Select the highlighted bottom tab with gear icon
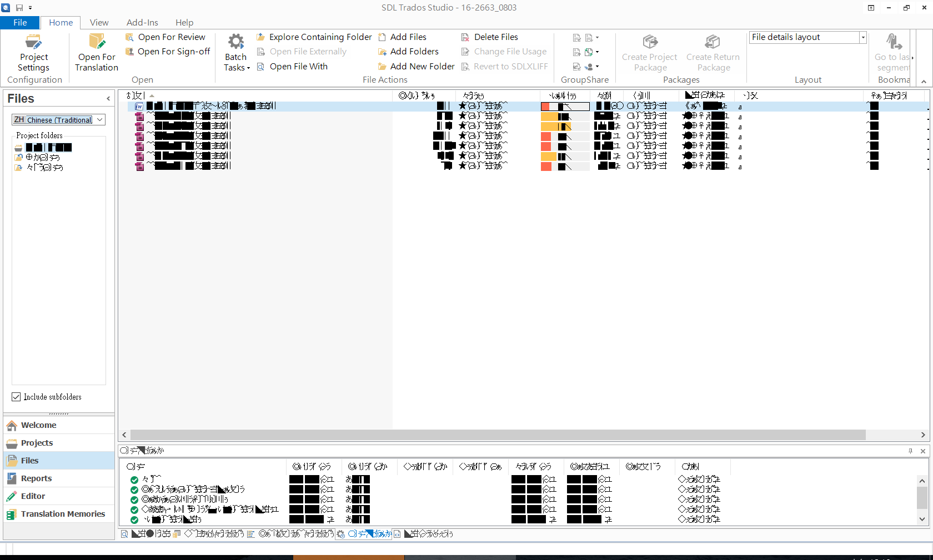Screen dimensions: 933x560 tap(364, 534)
